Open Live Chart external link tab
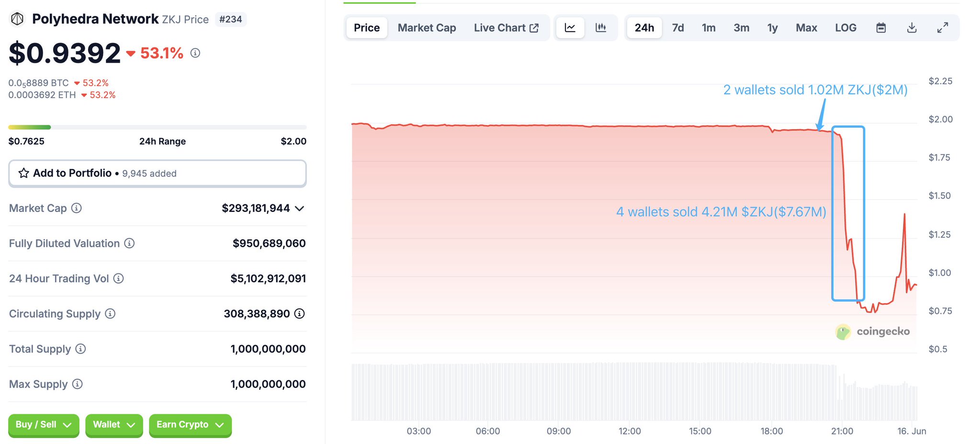The image size is (980, 444). click(506, 28)
